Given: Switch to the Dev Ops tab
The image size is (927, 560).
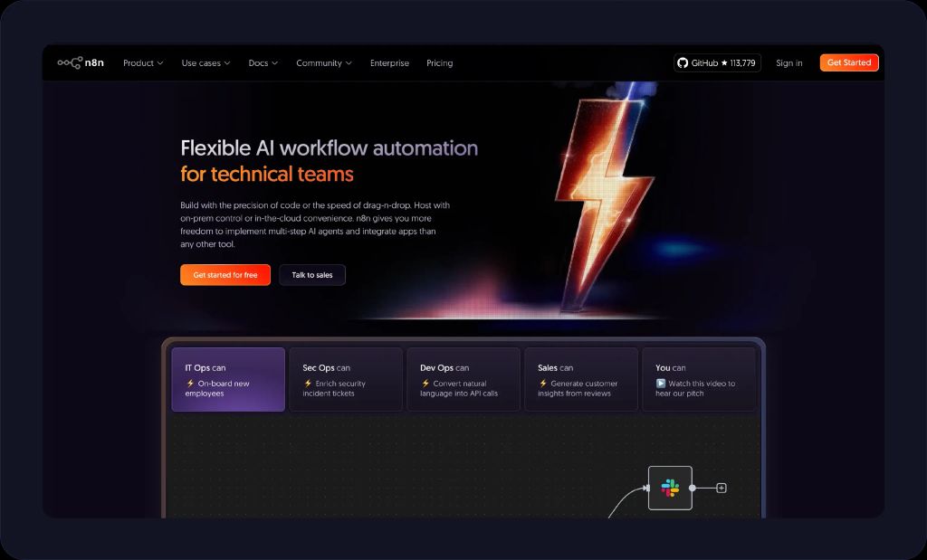Looking at the screenshot, I should pos(463,379).
